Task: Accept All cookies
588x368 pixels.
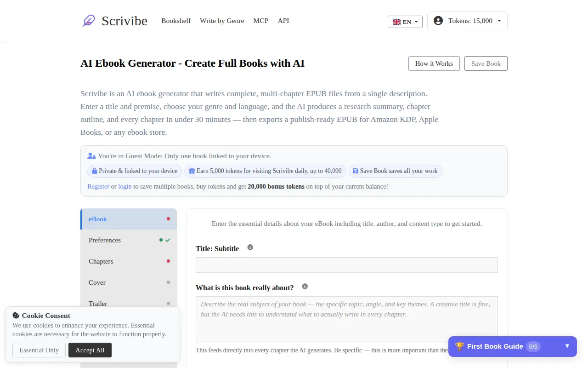Action: [x=90, y=350]
